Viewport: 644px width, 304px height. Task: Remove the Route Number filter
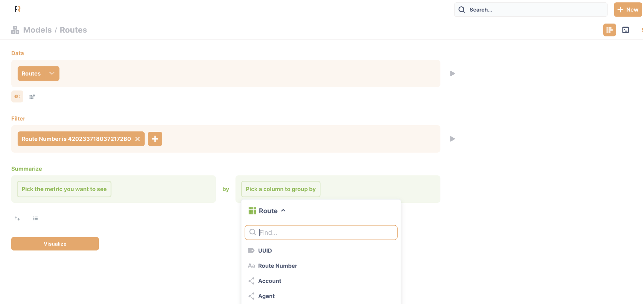click(138, 139)
